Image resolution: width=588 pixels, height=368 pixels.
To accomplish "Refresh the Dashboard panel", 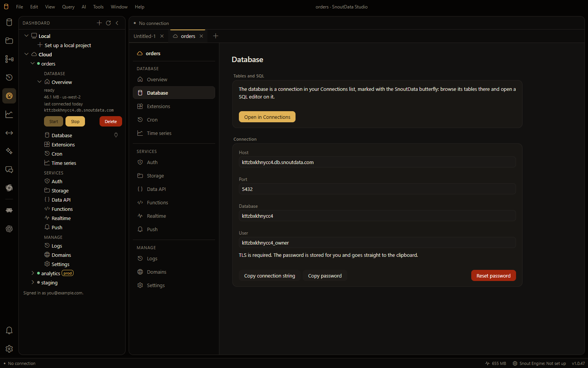I will coord(108,23).
